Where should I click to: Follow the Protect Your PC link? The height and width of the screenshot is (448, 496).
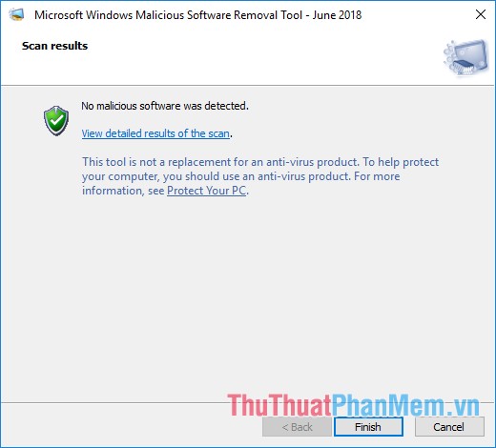click(206, 191)
